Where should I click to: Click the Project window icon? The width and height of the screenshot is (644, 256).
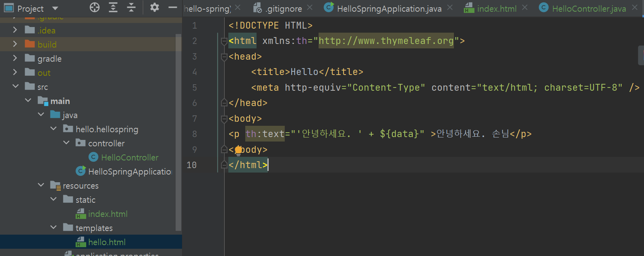[9, 8]
